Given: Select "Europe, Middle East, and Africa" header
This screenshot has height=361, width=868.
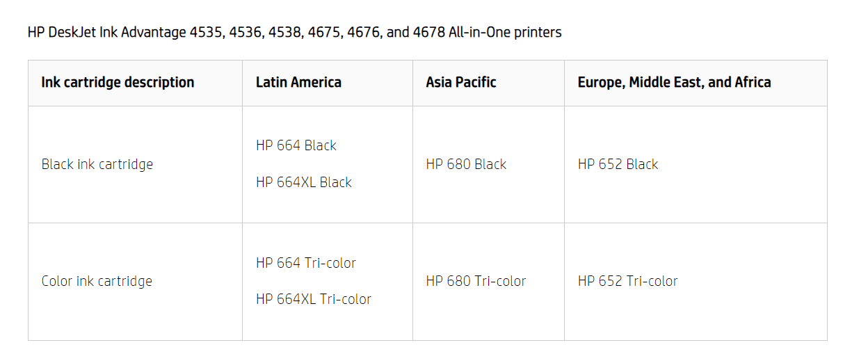Looking at the screenshot, I should (x=674, y=82).
